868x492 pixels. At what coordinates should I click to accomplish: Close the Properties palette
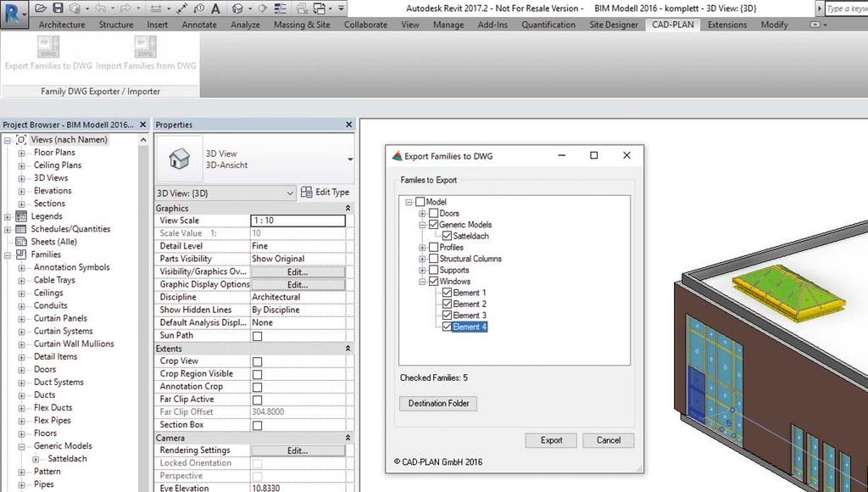(x=348, y=125)
